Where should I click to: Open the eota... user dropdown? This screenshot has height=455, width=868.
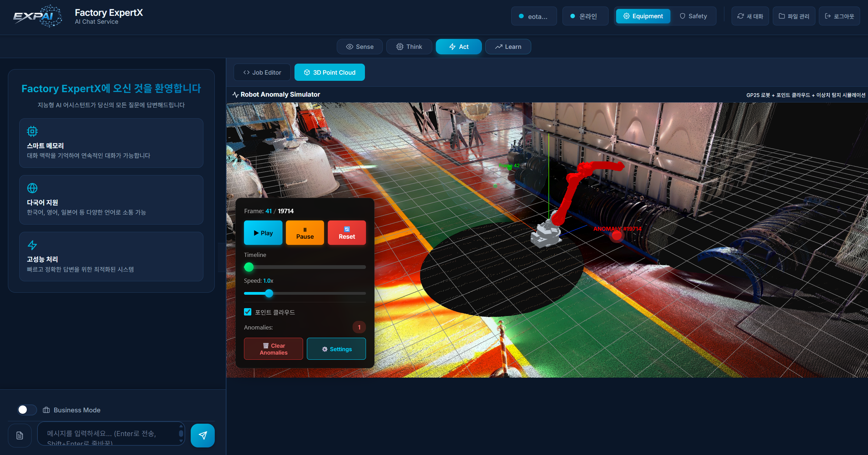(534, 16)
